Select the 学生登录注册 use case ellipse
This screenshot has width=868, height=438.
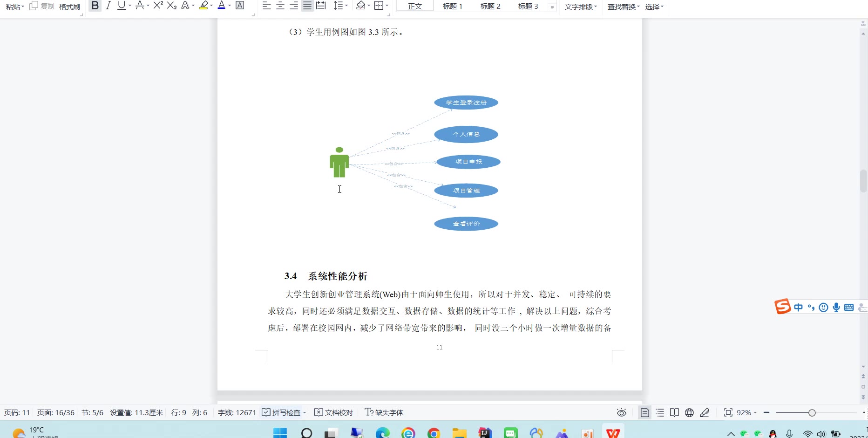coord(466,103)
